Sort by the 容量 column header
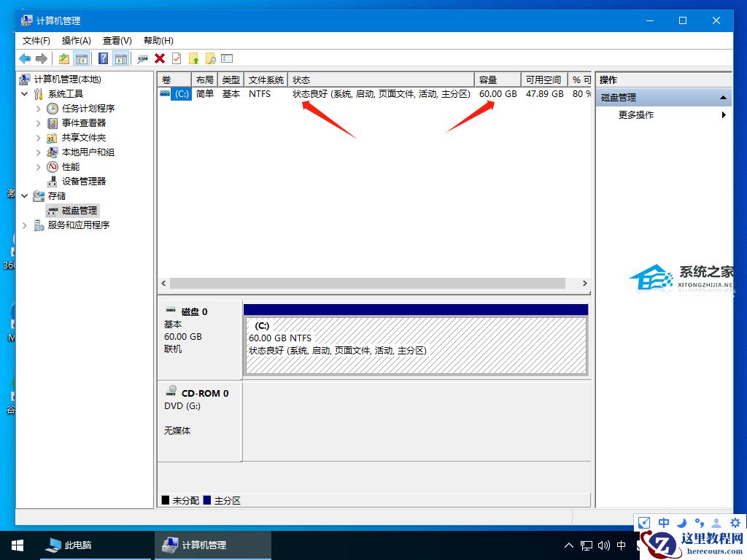 (x=498, y=79)
